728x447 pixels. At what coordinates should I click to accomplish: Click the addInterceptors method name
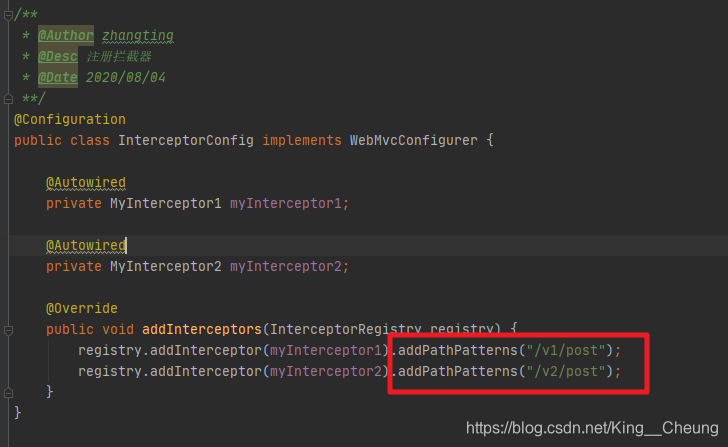point(202,329)
